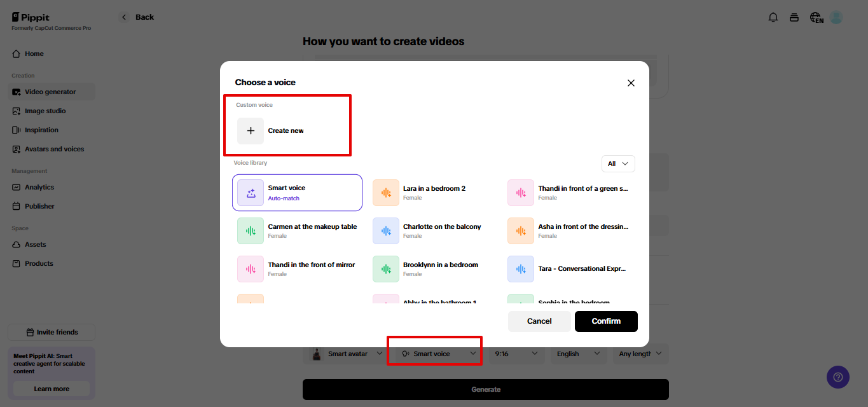
Task: Click the Video generator sidebar icon
Action: (17, 92)
